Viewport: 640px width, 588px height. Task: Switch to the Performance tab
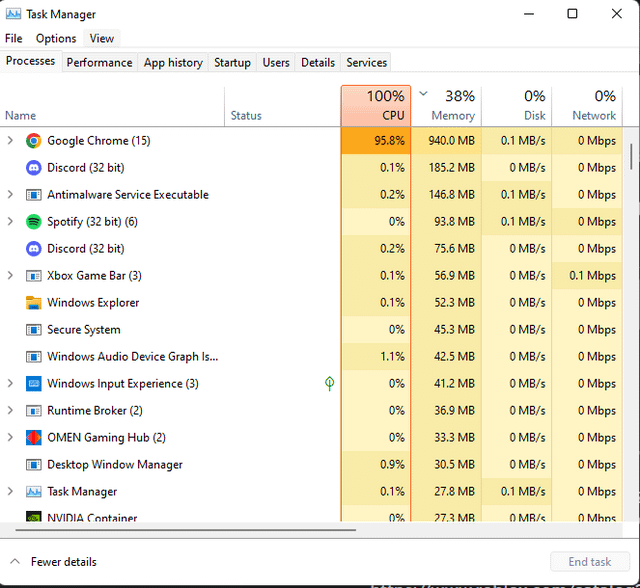tap(100, 62)
